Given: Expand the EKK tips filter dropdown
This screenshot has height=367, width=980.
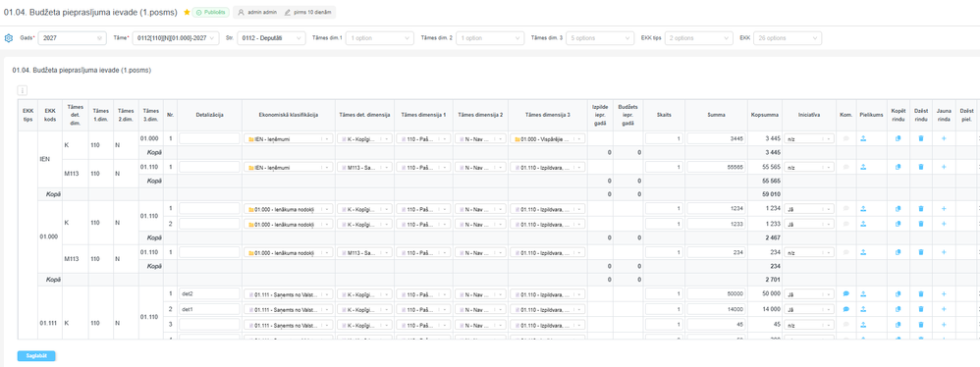Looking at the screenshot, I should (x=699, y=38).
